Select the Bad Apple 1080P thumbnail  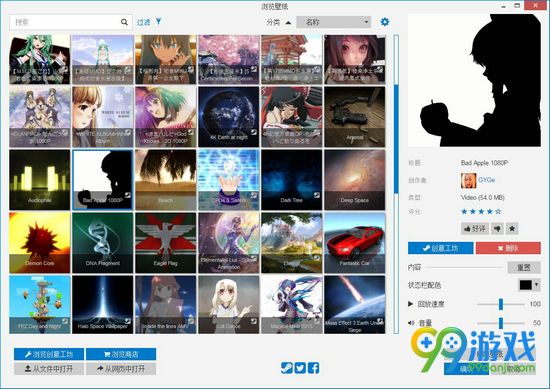point(103,180)
